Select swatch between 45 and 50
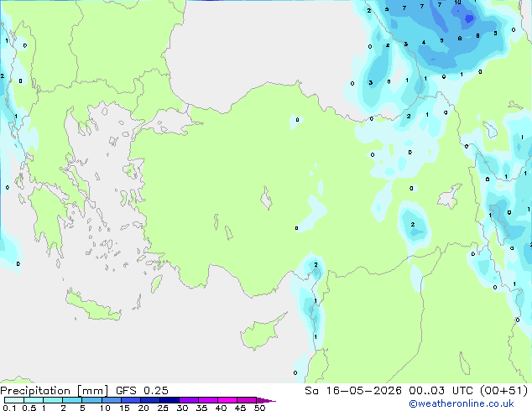Viewport: 532px width, 411px height. pos(247,400)
